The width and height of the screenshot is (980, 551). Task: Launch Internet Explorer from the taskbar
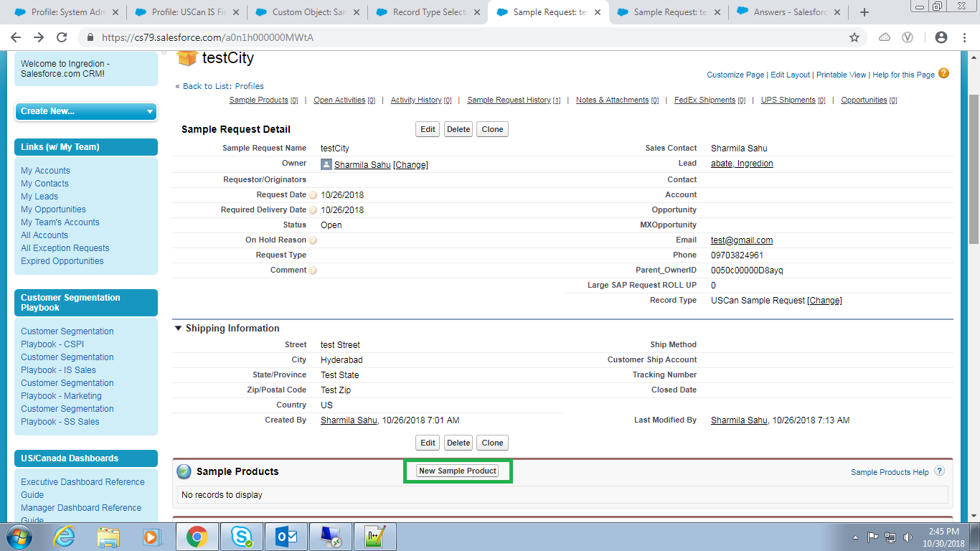(65, 537)
